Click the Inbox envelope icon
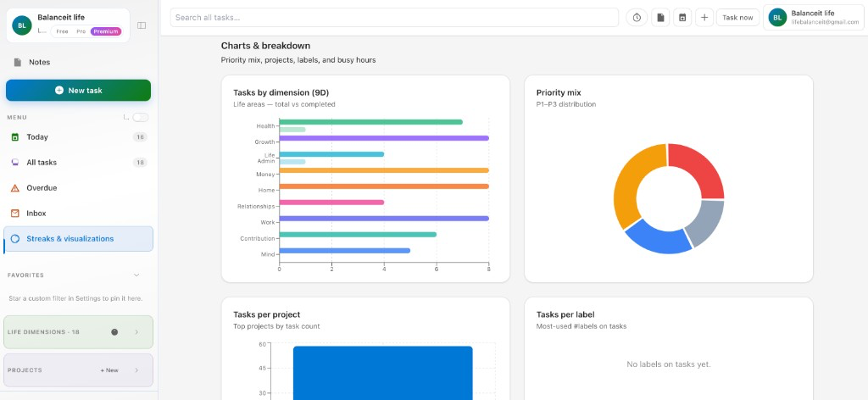Viewport: 868px width, 400px height. [x=15, y=213]
